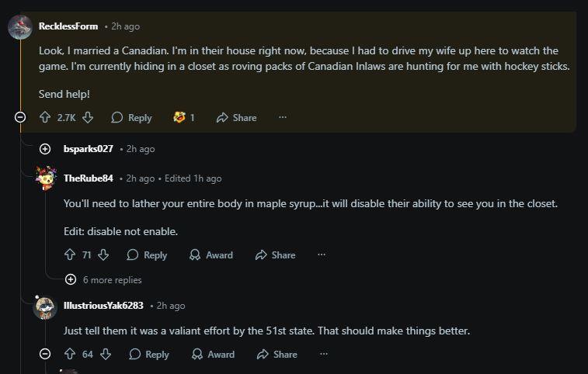Downvote IllustriousYak6283's comment
This screenshot has width=588, height=374.
click(106, 354)
